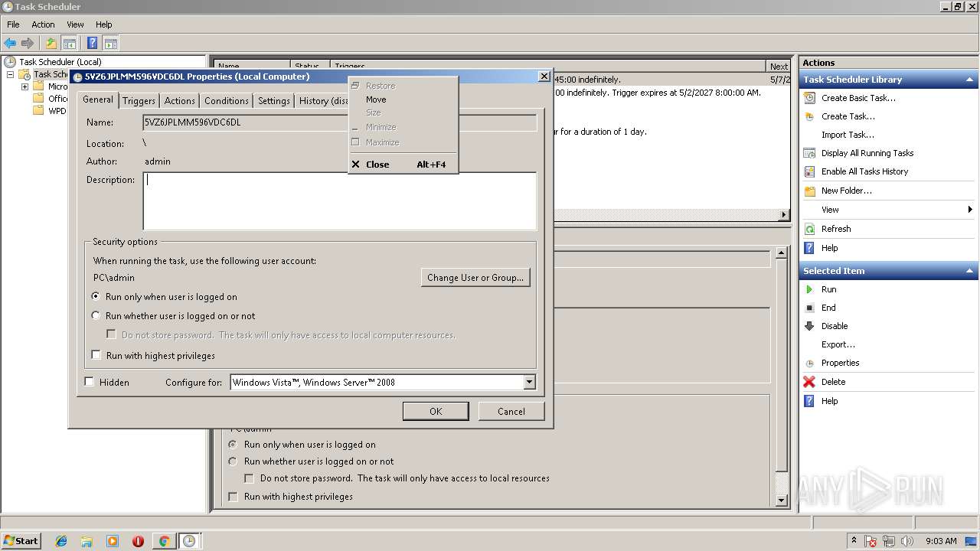Click into the Description text box
Image resolution: width=980 pixels, height=551 pixels.
[340, 201]
